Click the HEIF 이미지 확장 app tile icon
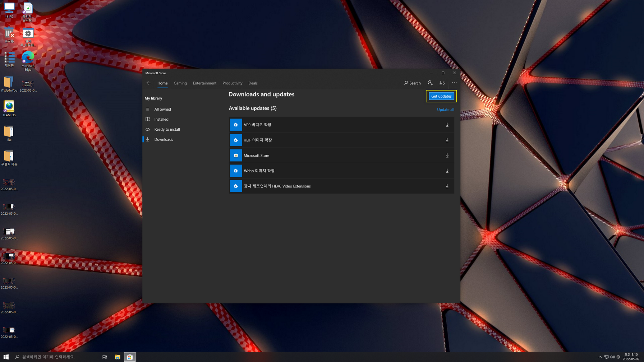This screenshot has height=362, width=644. coord(236,140)
